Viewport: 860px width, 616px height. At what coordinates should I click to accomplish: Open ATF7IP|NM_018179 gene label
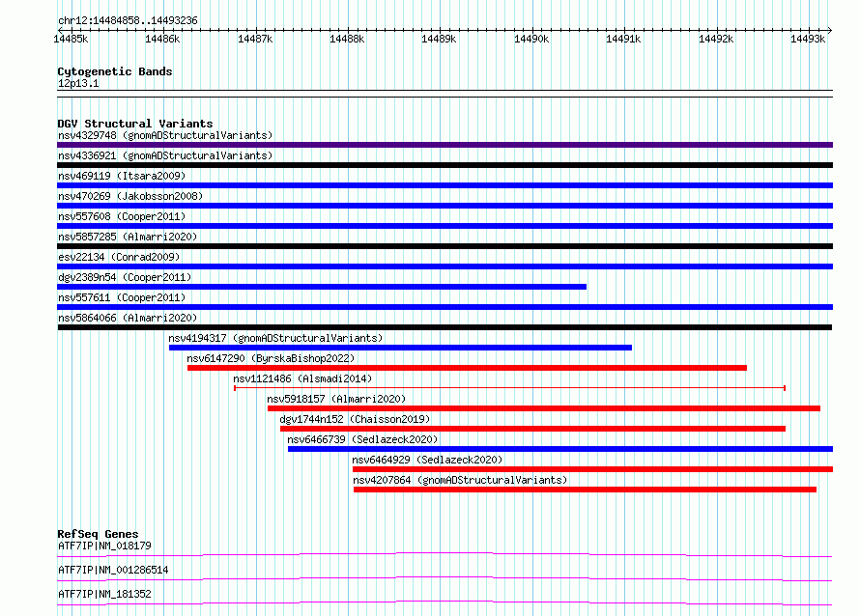[x=104, y=546]
